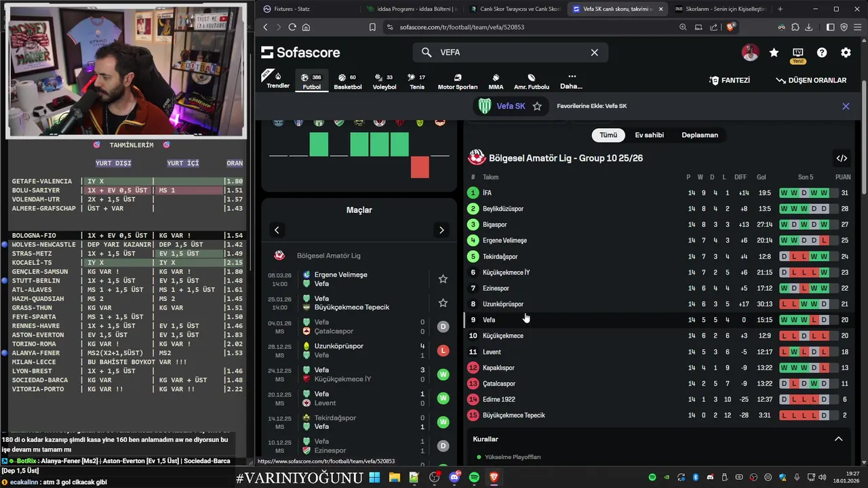Open the Motor Sporları category
This screenshot has height=488, width=868.
pos(458,81)
